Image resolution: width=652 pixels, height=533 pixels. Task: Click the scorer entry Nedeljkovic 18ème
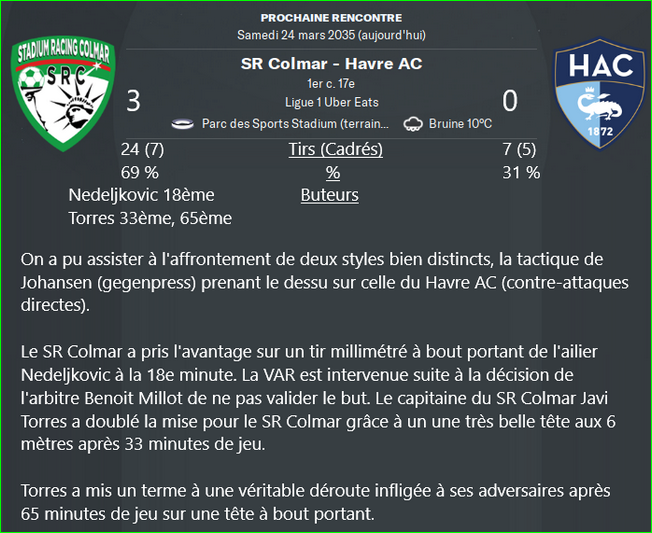[x=141, y=195]
